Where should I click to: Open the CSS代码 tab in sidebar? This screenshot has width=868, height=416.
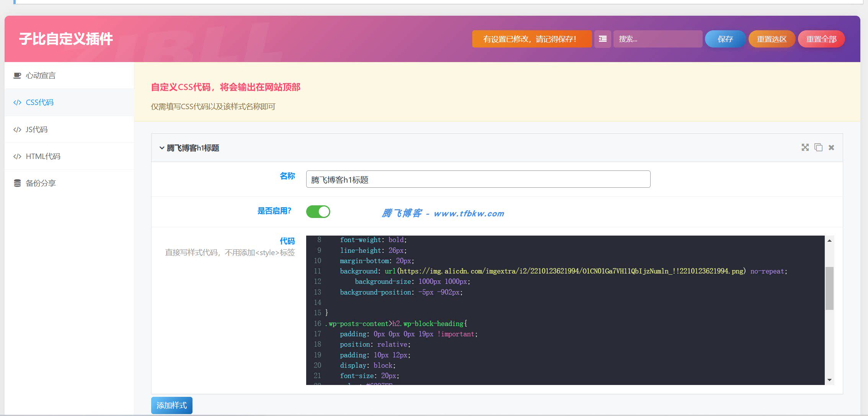tap(69, 102)
